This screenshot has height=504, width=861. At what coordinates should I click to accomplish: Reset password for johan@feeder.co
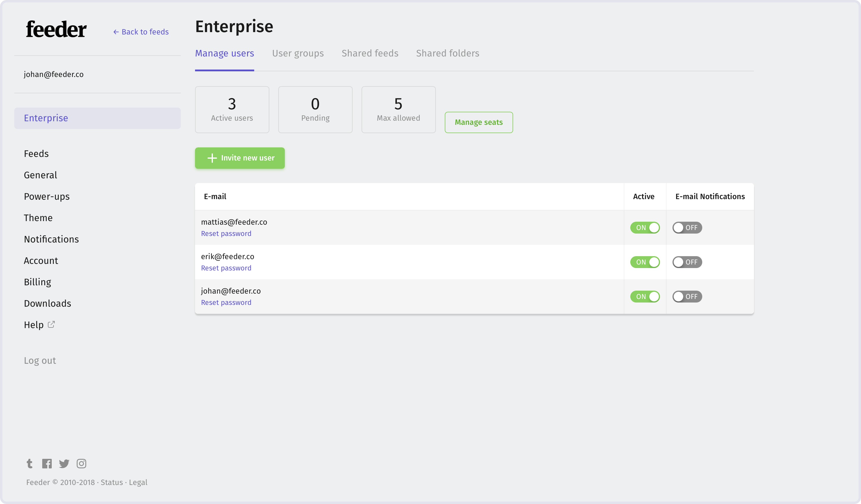pyautogui.click(x=226, y=303)
